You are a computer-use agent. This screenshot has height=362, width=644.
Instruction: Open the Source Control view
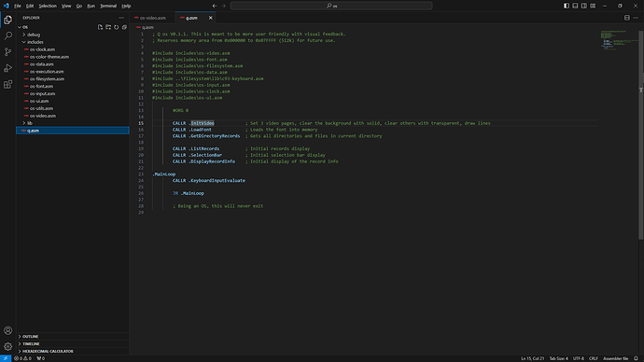7,51
